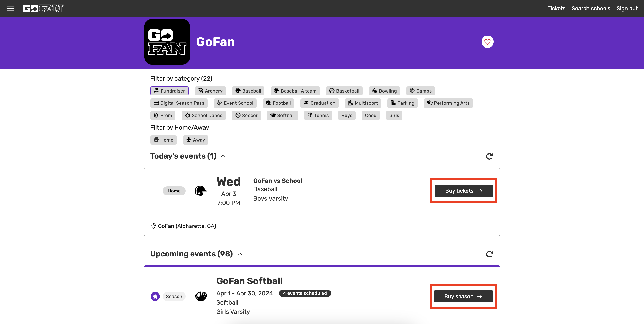This screenshot has width=644, height=324.
Task: Click the baseball helmet icon on Wednesday's event
Action: pyautogui.click(x=200, y=191)
